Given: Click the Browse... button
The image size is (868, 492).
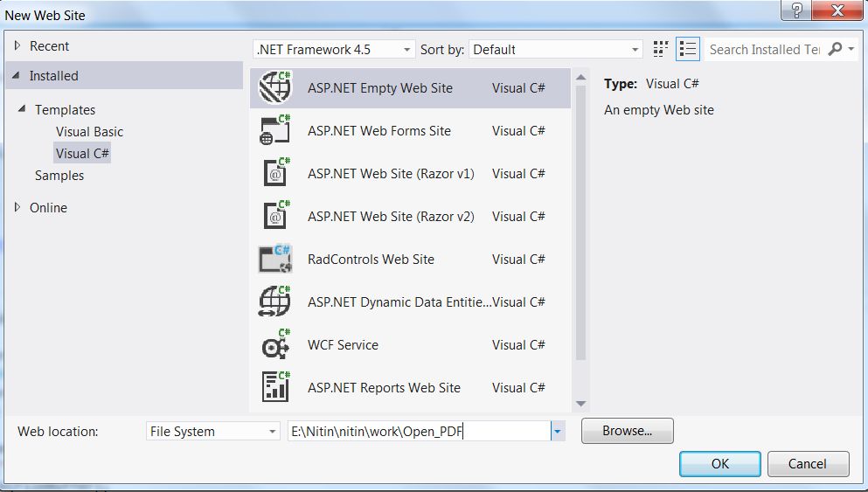Looking at the screenshot, I should [628, 431].
